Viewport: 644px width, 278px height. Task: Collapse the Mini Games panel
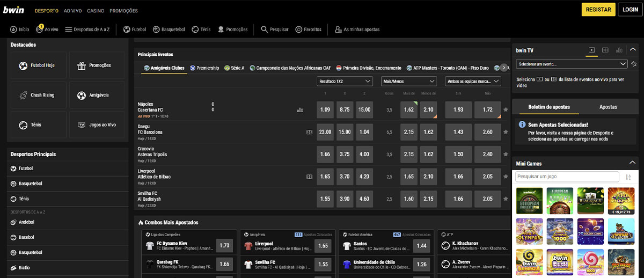pos(632,163)
